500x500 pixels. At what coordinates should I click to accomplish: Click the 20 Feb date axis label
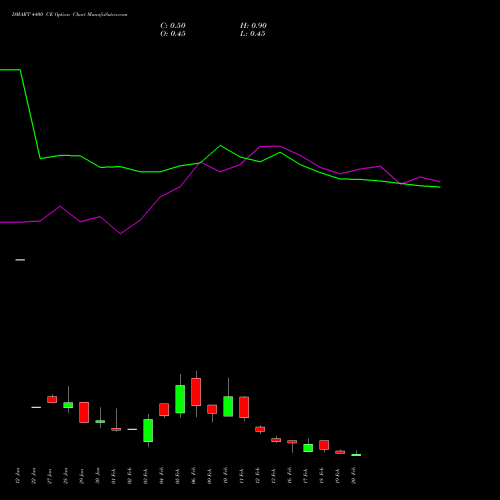pos(353,475)
